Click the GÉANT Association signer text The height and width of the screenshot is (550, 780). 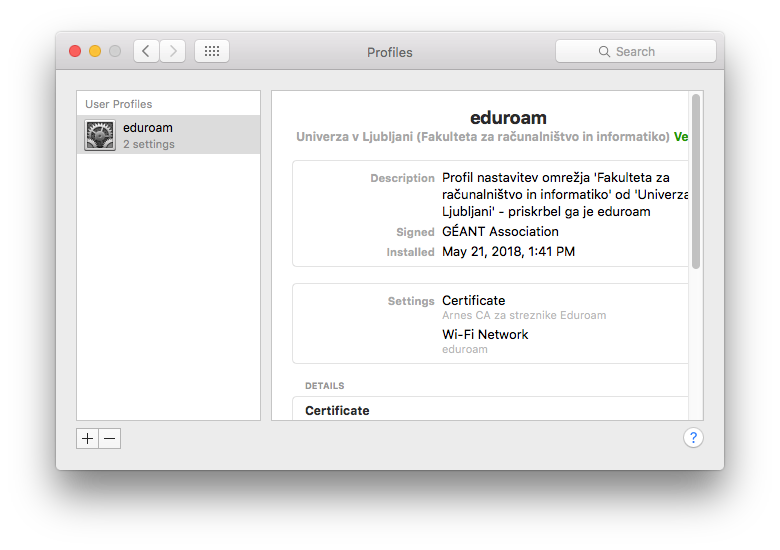tap(500, 232)
